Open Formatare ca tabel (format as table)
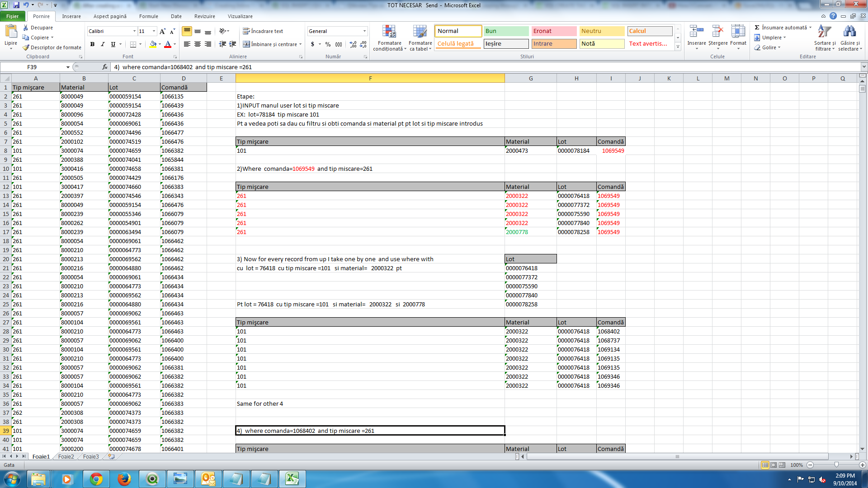 pyautogui.click(x=420, y=38)
